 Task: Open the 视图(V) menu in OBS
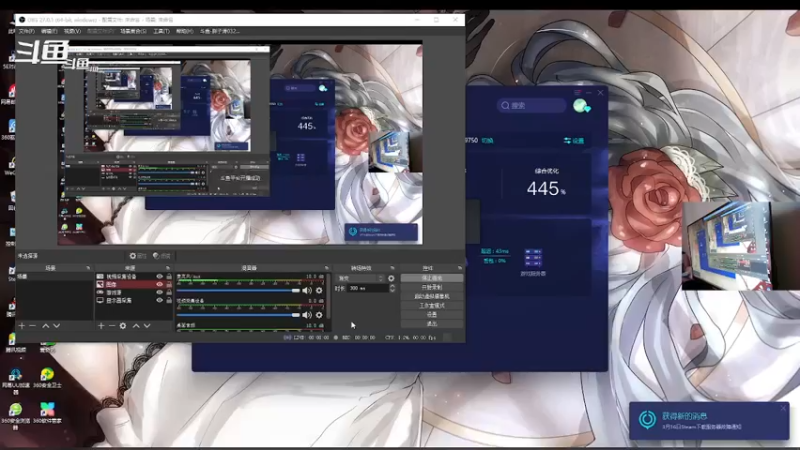[72, 32]
